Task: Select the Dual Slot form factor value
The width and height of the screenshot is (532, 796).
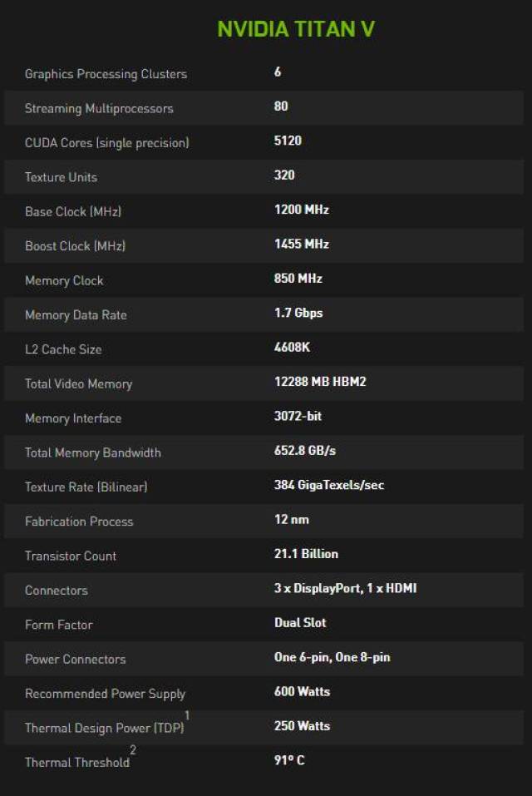Action: (x=300, y=623)
